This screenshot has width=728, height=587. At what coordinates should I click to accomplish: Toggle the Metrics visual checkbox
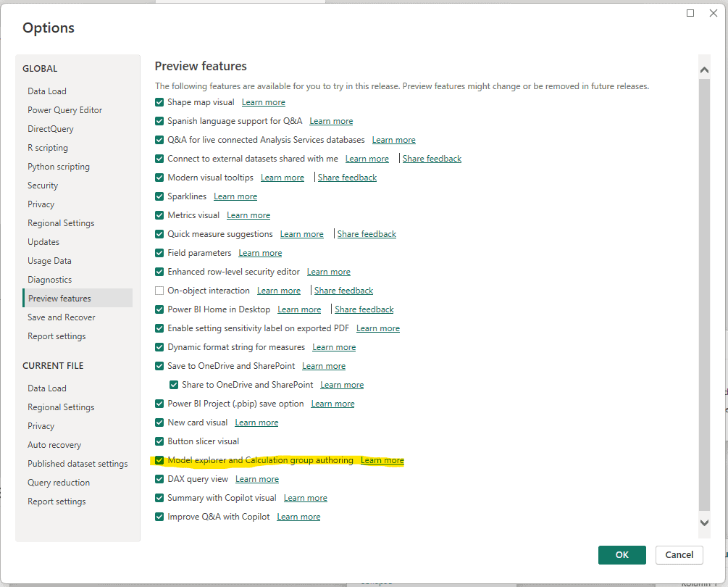[x=159, y=215]
